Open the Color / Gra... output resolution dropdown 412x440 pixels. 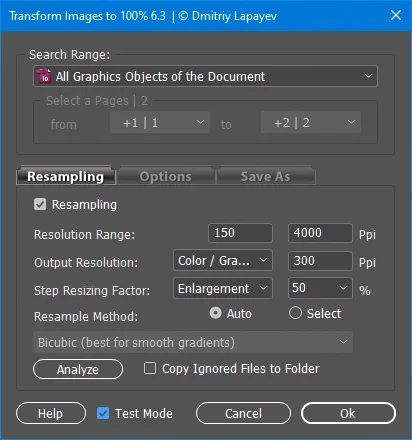(x=223, y=260)
